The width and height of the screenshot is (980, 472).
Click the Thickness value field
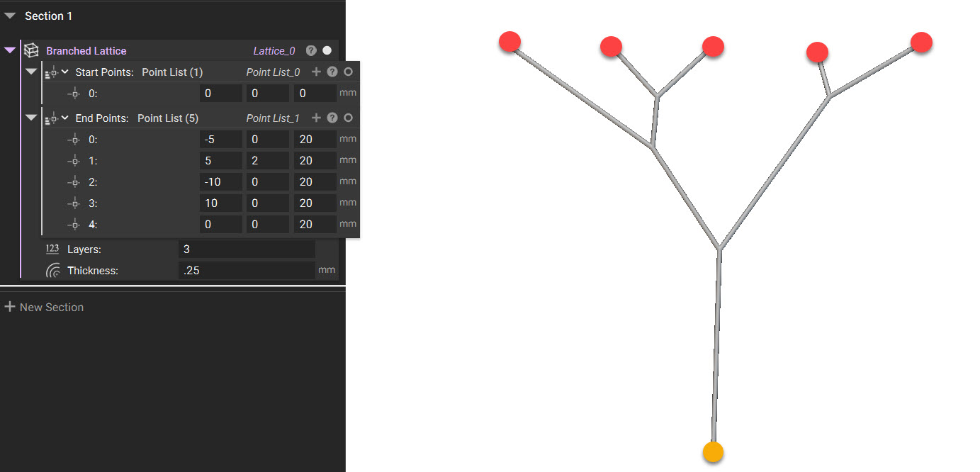pos(247,270)
